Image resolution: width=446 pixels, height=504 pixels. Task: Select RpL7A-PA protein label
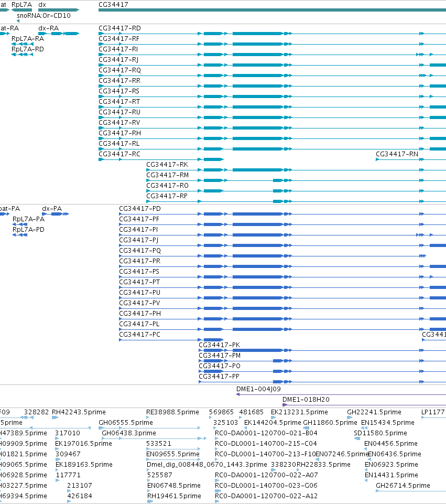29,219
